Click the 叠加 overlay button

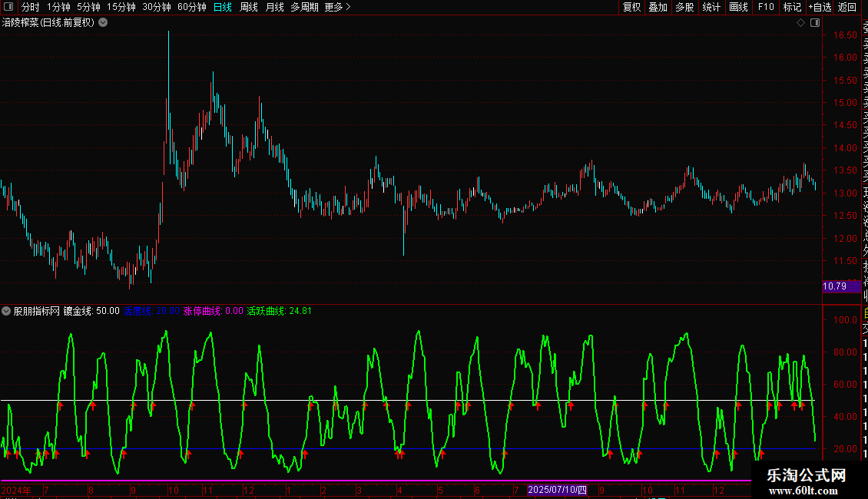coord(658,7)
